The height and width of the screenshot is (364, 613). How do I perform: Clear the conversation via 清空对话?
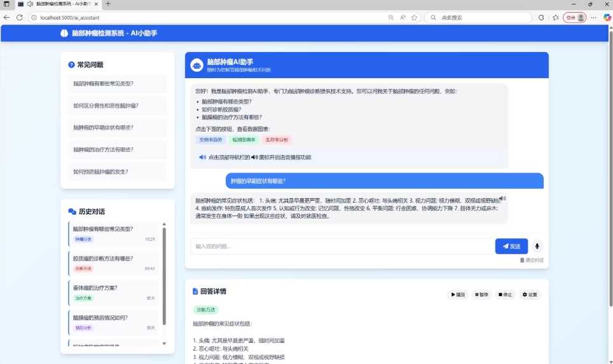[x=532, y=260]
